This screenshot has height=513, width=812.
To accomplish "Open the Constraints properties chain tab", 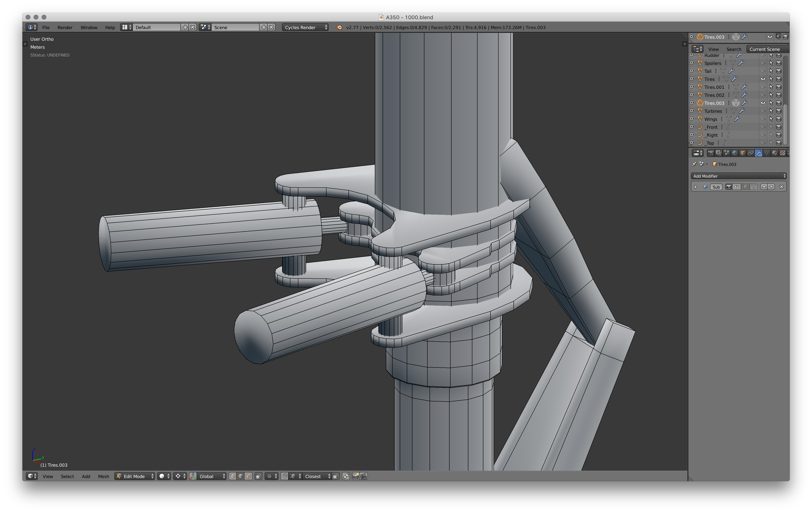I will pos(751,153).
